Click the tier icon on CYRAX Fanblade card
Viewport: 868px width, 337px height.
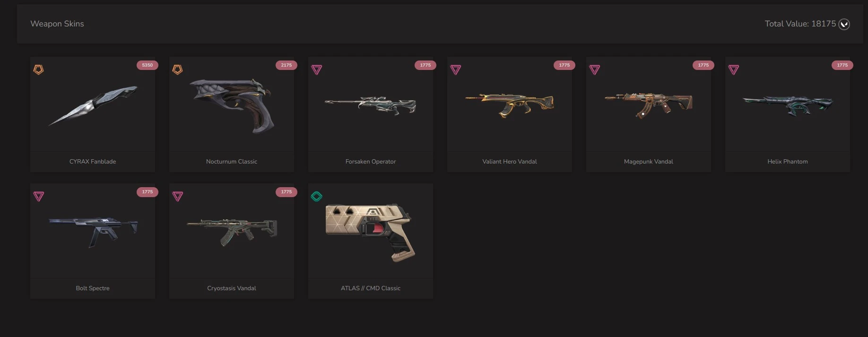tap(38, 69)
